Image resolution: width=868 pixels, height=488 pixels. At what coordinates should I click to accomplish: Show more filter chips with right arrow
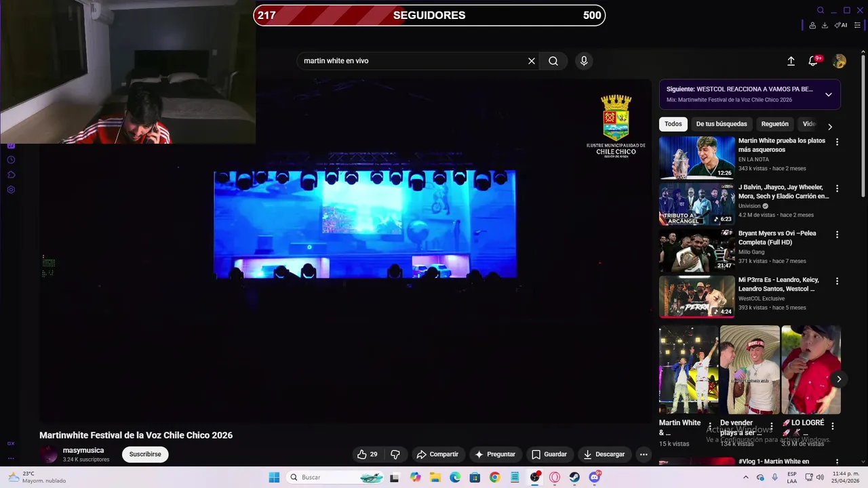[x=829, y=127]
